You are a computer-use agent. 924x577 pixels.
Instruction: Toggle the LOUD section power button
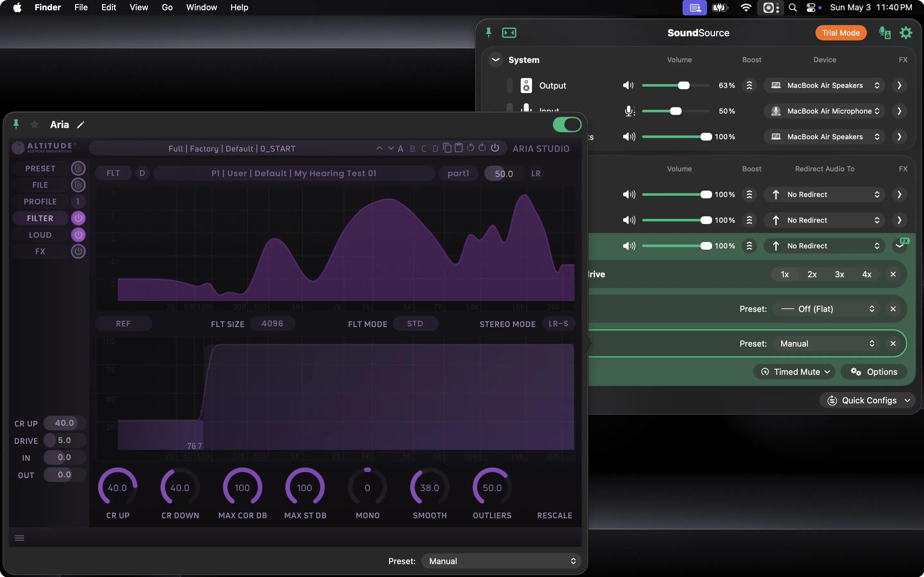pyautogui.click(x=78, y=235)
